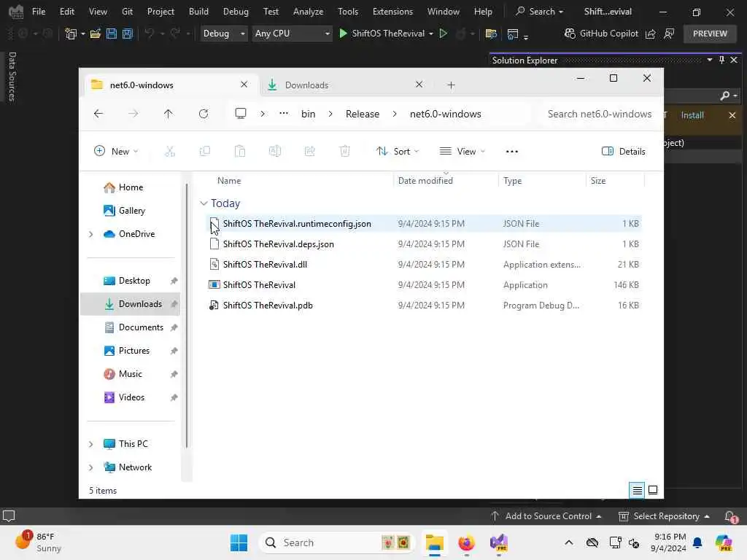747x560 pixels.
Task: Expand This PC in navigation pane
Action: 91,444
